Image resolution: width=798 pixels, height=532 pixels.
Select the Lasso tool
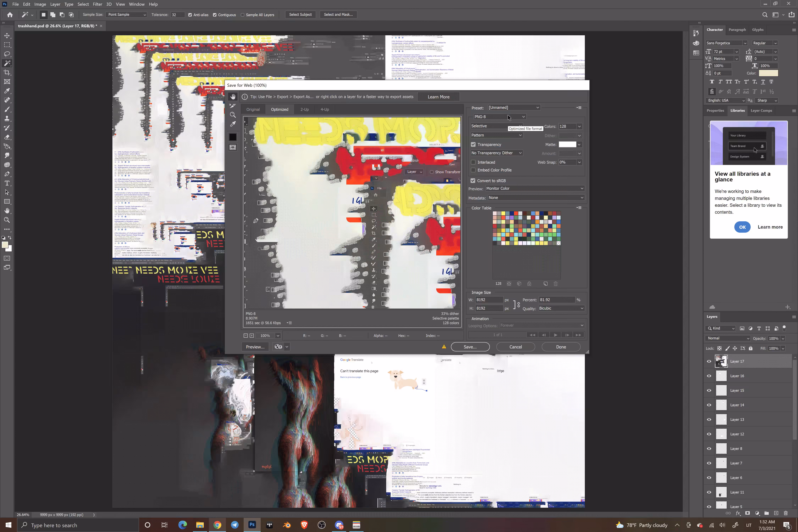[7, 54]
